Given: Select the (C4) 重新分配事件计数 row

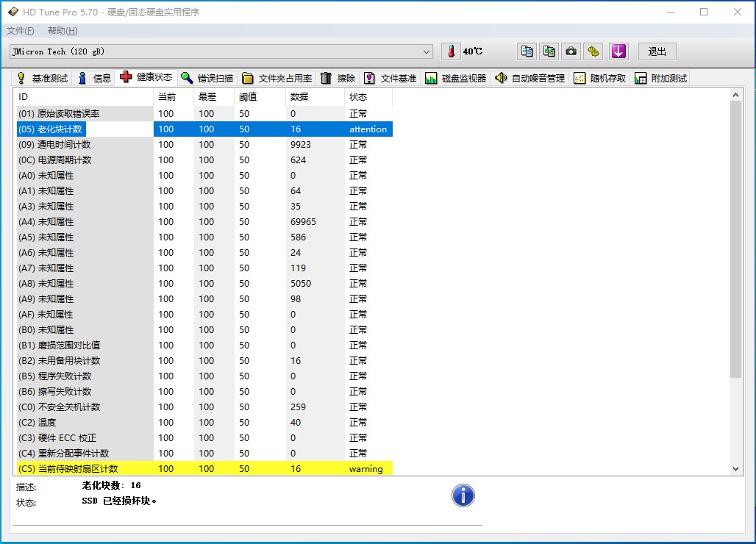Looking at the screenshot, I should pyautogui.click(x=204, y=453).
